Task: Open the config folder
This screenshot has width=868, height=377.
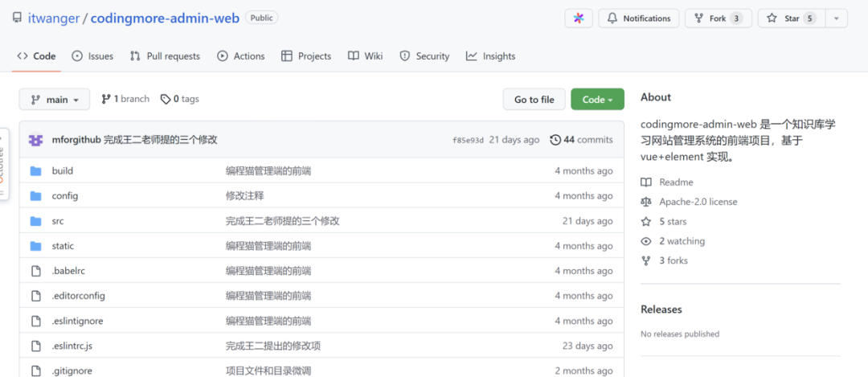Action: coord(65,196)
